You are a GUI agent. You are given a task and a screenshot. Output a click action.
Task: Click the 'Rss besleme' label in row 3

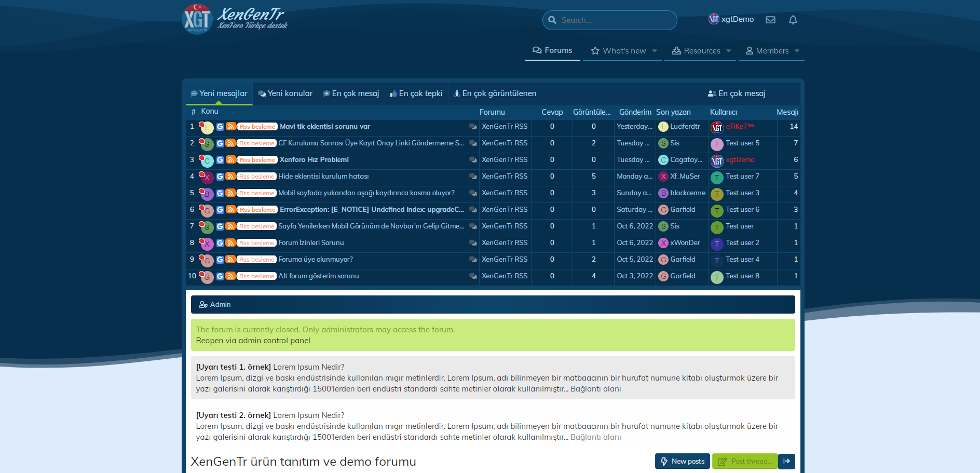257,160
